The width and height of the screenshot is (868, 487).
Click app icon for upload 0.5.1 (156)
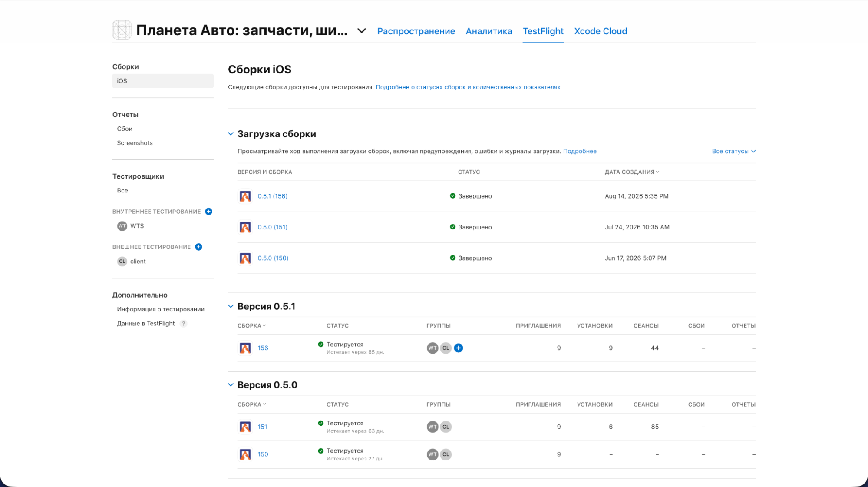point(245,196)
